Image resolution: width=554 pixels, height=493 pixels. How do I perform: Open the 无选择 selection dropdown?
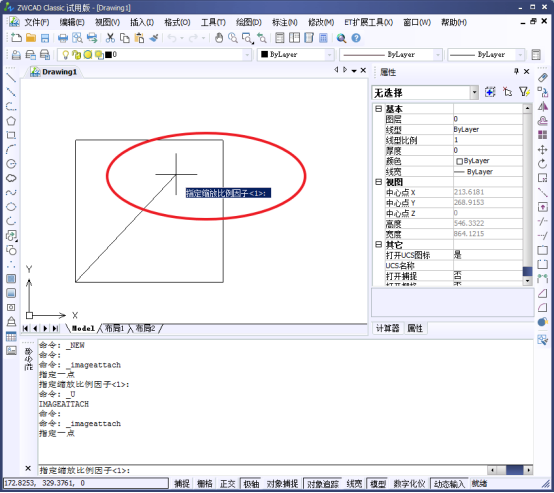click(x=425, y=93)
